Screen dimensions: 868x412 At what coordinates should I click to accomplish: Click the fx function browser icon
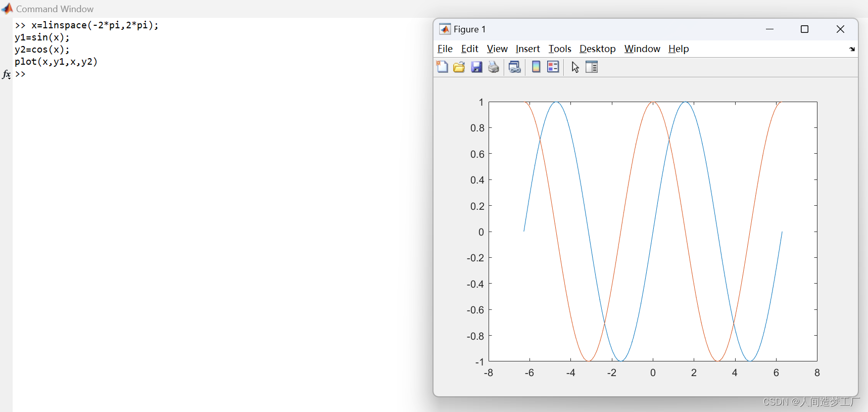pyautogui.click(x=6, y=74)
